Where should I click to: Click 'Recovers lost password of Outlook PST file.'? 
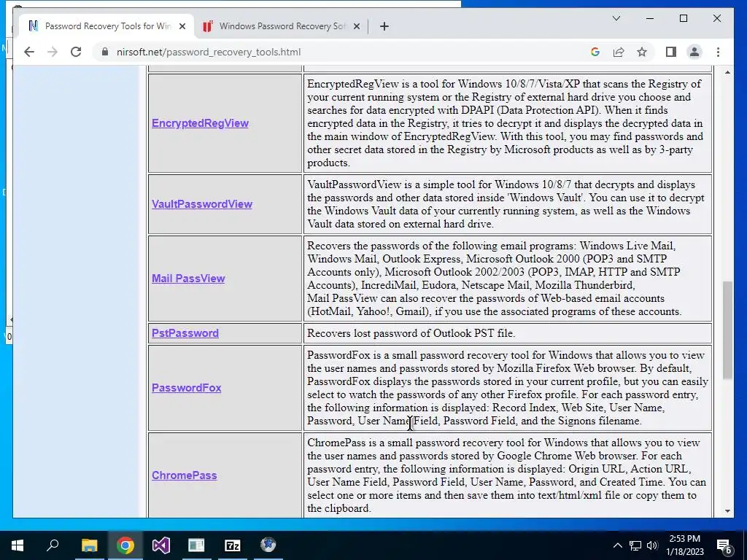point(411,332)
